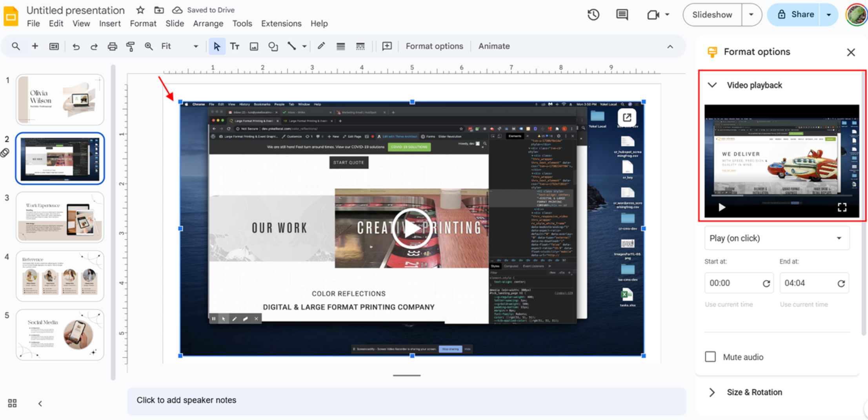Open the move to folder icon
This screenshot has height=420, width=868.
(159, 10)
